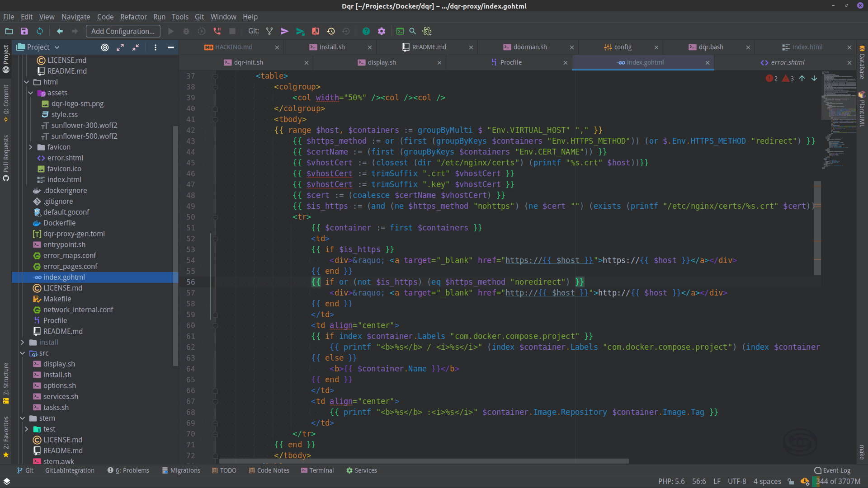This screenshot has height=488, width=868.
Task: Go to next highlighted error arrow
Action: [814, 78]
